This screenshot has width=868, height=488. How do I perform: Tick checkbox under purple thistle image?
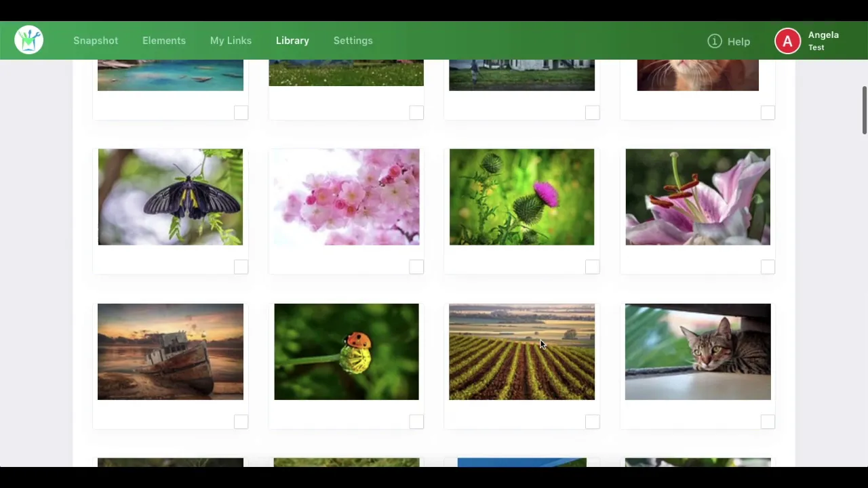[x=592, y=267]
